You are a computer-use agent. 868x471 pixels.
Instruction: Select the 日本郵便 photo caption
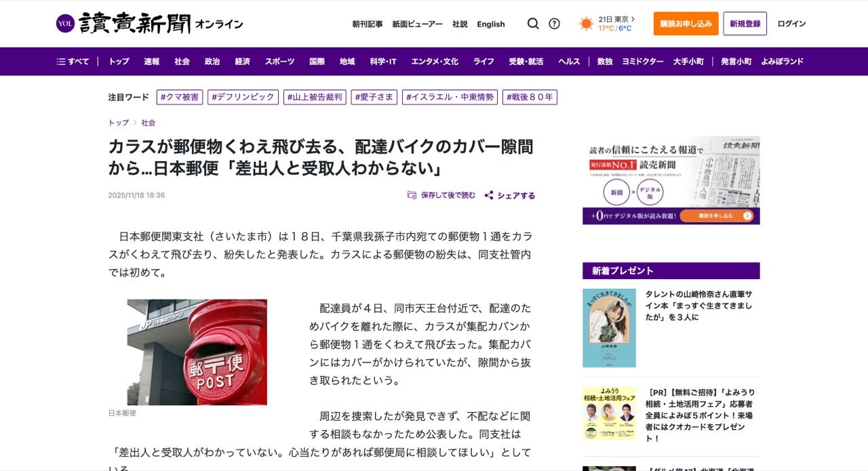(123, 413)
